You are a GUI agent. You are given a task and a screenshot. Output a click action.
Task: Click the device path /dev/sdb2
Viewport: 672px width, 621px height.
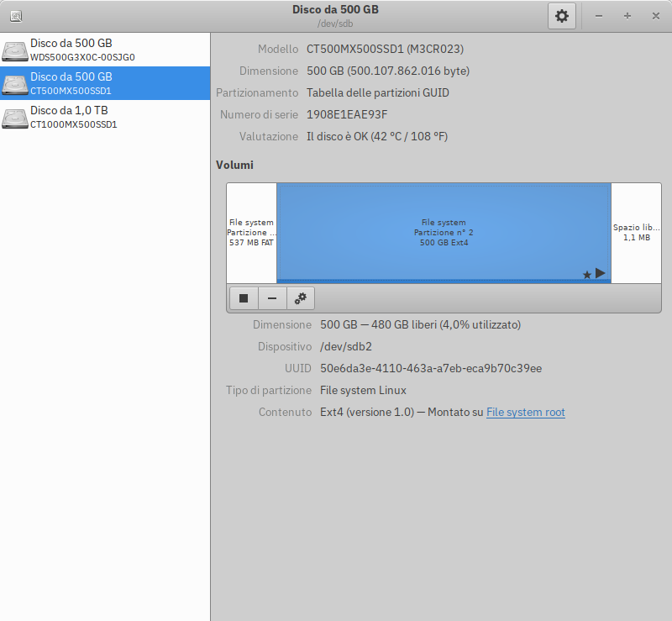coord(346,346)
